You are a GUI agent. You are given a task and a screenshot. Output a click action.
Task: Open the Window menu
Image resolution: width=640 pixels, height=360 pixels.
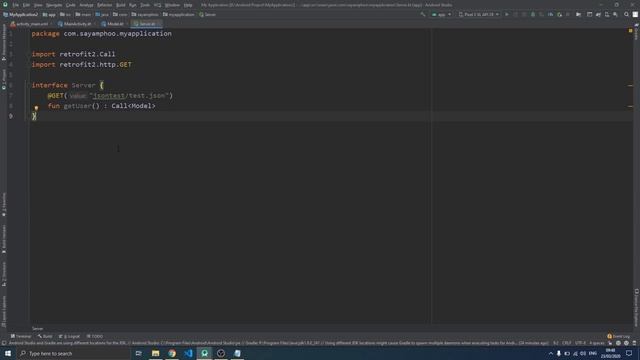172,5
